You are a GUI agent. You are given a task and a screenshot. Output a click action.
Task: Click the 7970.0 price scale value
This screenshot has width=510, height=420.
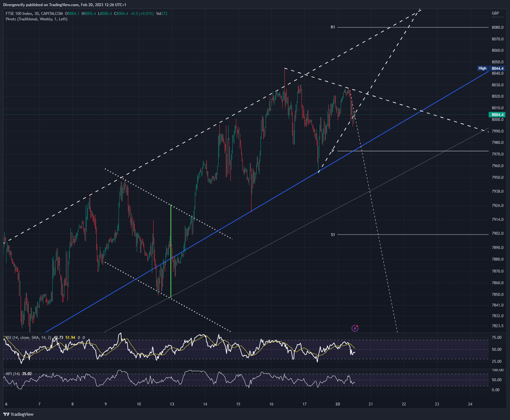[x=497, y=154]
